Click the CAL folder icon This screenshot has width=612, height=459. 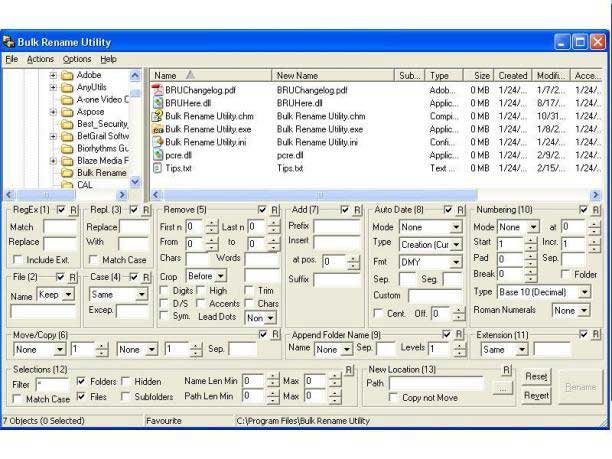click(68, 184)
